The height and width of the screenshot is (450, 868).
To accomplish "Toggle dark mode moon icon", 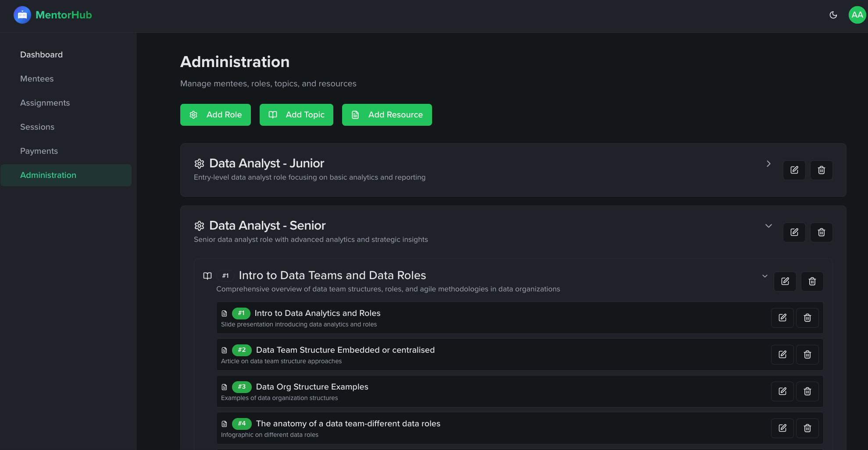I will point(833,15).
